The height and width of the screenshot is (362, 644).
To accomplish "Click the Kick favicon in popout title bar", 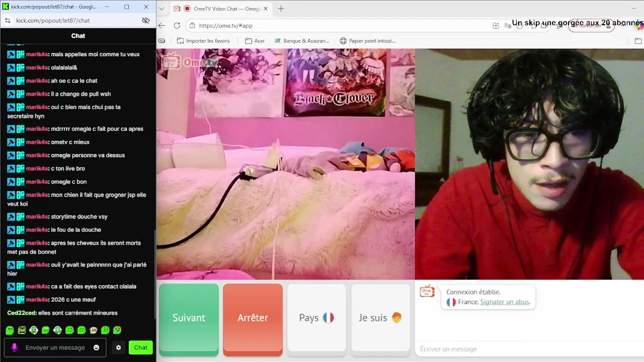I will click(6, 7).
